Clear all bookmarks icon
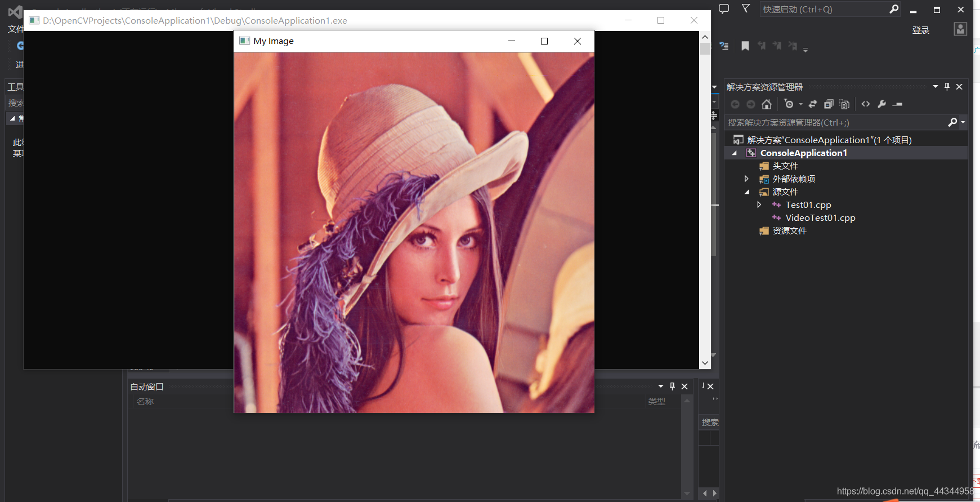The image size is (980, 502). coord(793,46)
